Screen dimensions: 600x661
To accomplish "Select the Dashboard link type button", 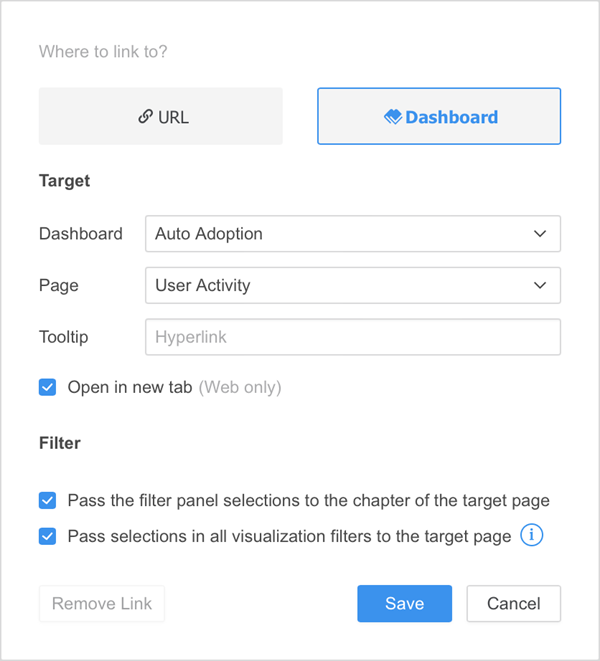I will coord(439,117).
